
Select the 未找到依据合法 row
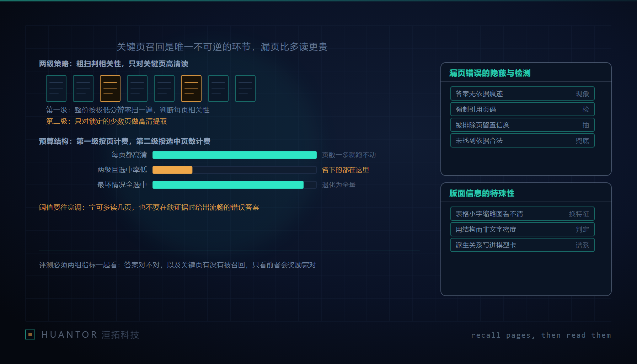coord(523,141)
